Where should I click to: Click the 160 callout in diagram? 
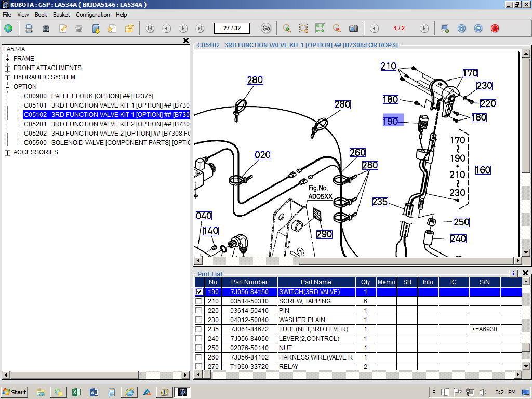coord(483,170)
